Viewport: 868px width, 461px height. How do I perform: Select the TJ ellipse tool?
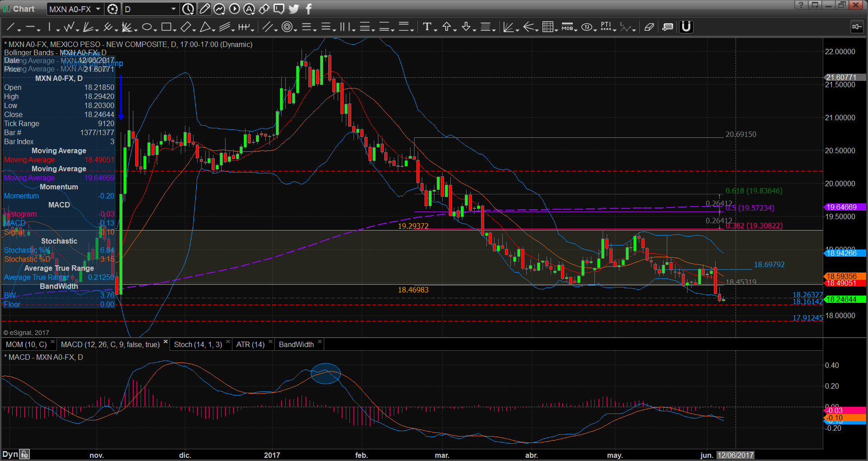(587, 27)
